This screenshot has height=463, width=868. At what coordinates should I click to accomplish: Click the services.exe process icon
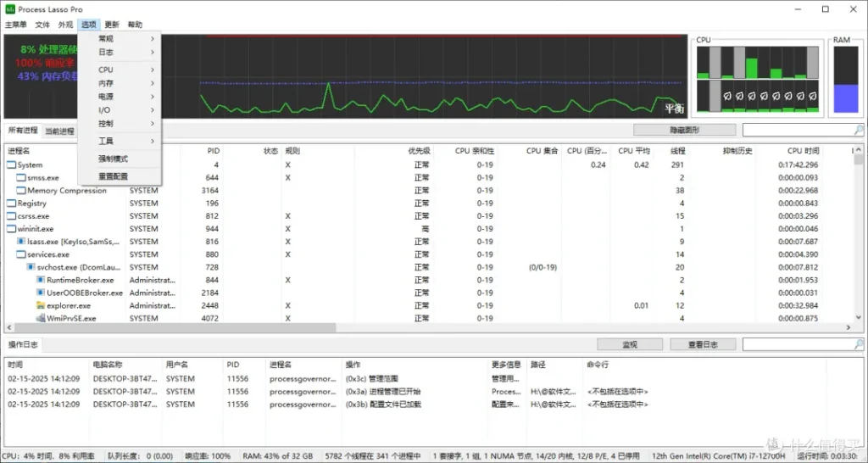pos(21,254)
